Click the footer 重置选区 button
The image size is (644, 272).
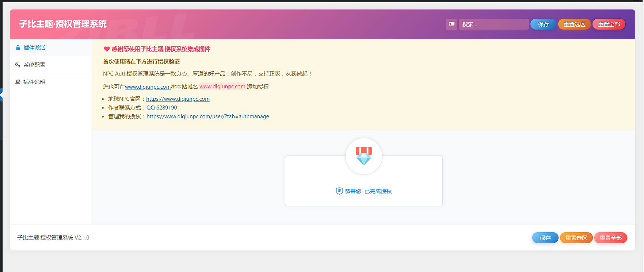pos(576,238)
